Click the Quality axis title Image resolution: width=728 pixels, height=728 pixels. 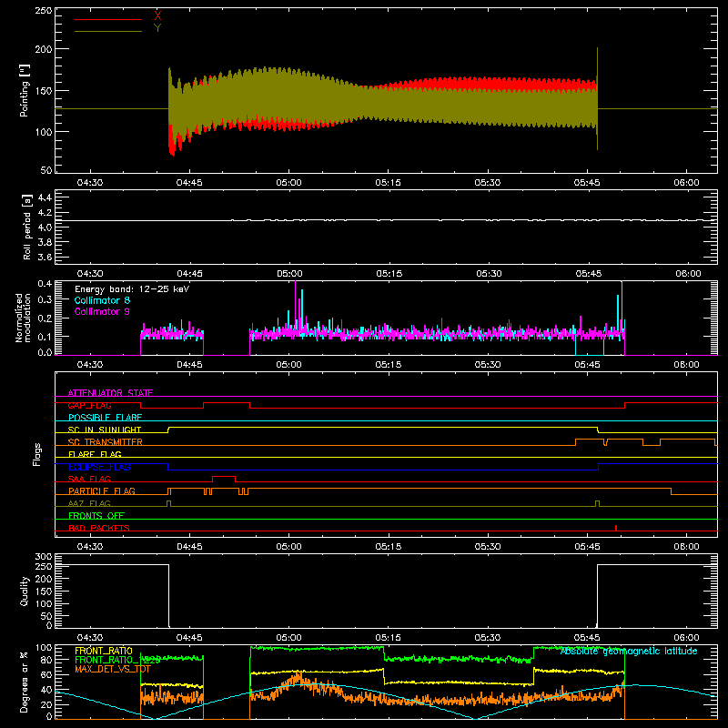point(25,591)
